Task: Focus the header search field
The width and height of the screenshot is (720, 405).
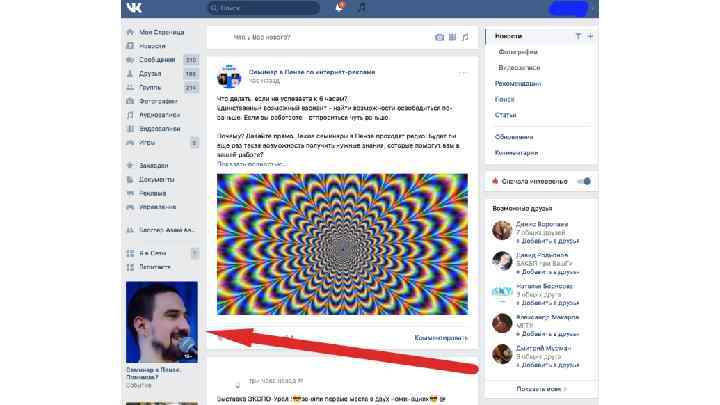Action: tap(264, 8)
